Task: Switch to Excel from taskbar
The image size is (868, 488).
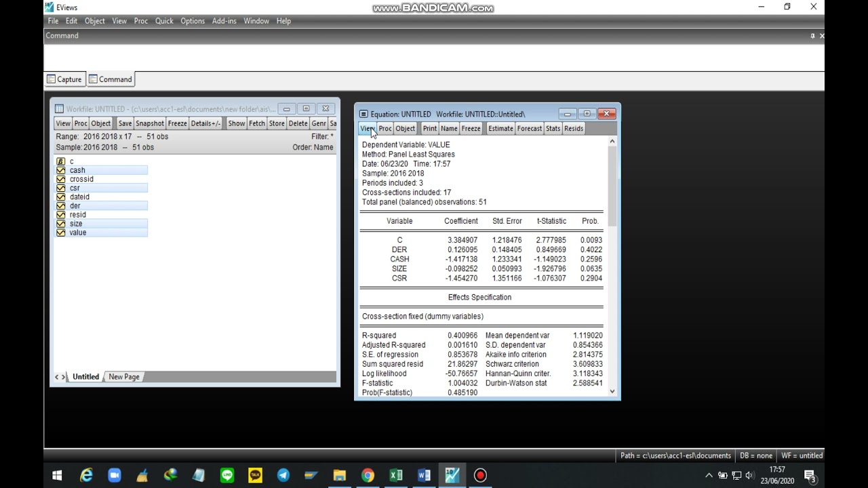Action: click(x=395, y=475)
